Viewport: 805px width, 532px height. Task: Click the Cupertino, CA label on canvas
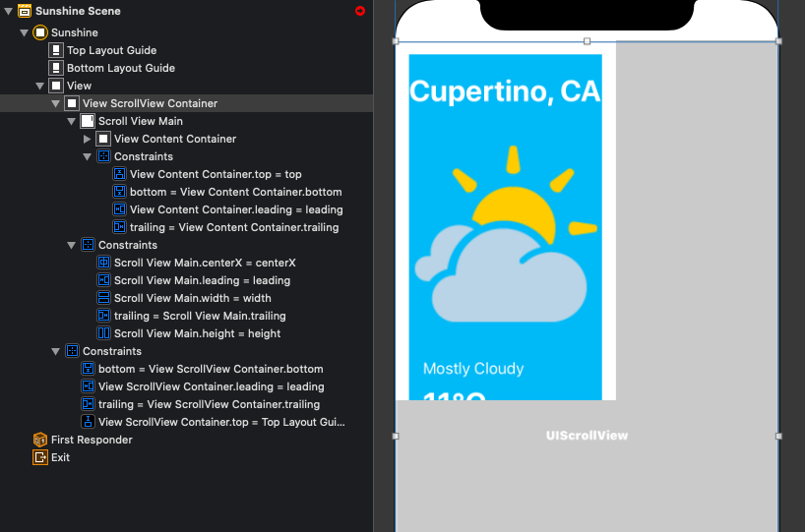(x=504, y=91)
